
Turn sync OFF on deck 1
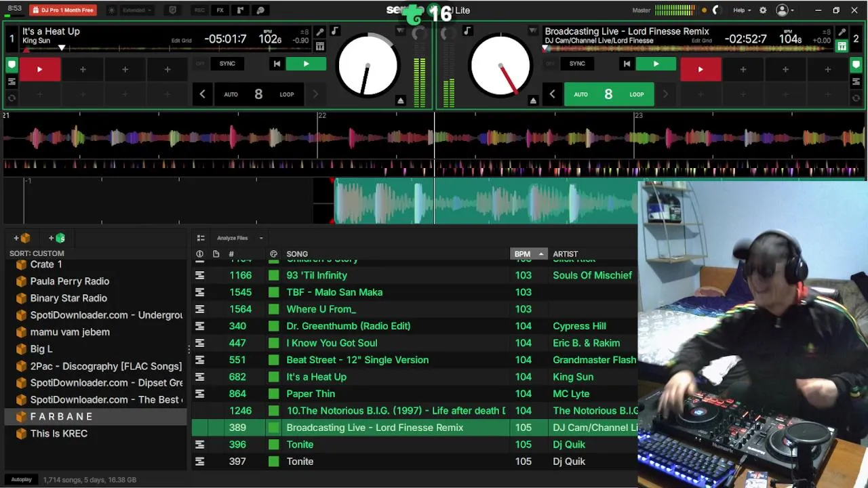[200, 64]
